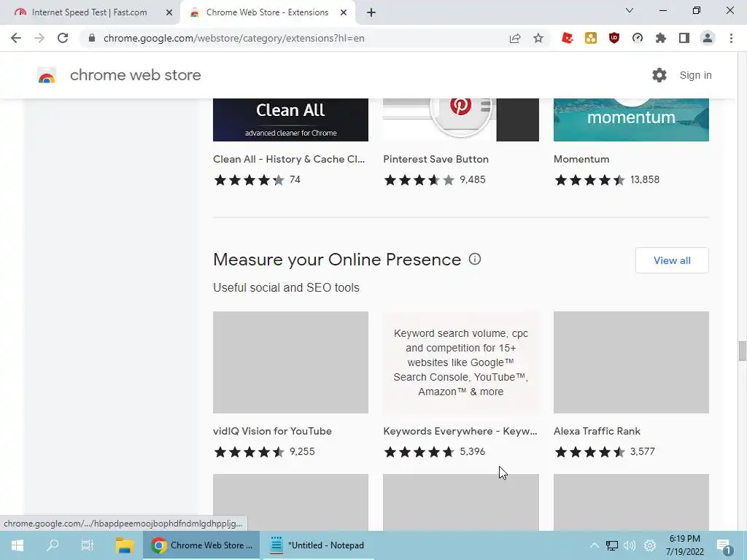Click the padlock site info icon
The image size is (747, 560).
[92, 38]
